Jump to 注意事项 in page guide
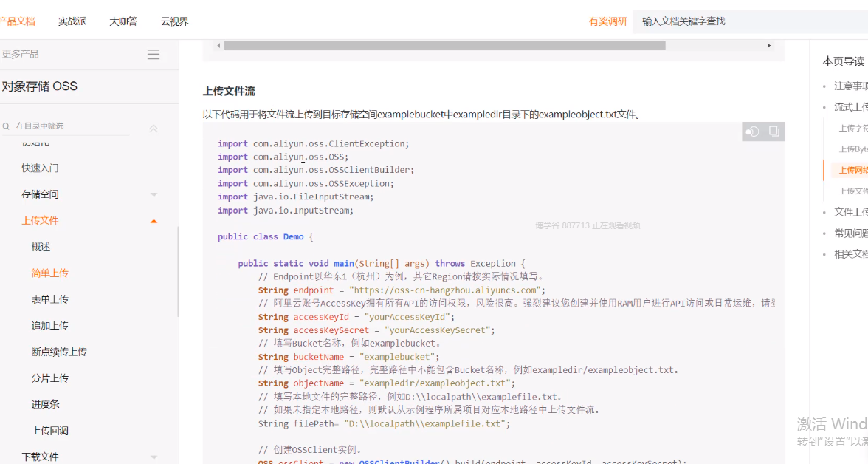The image size is (868, 464). click(x=851, y=86)
